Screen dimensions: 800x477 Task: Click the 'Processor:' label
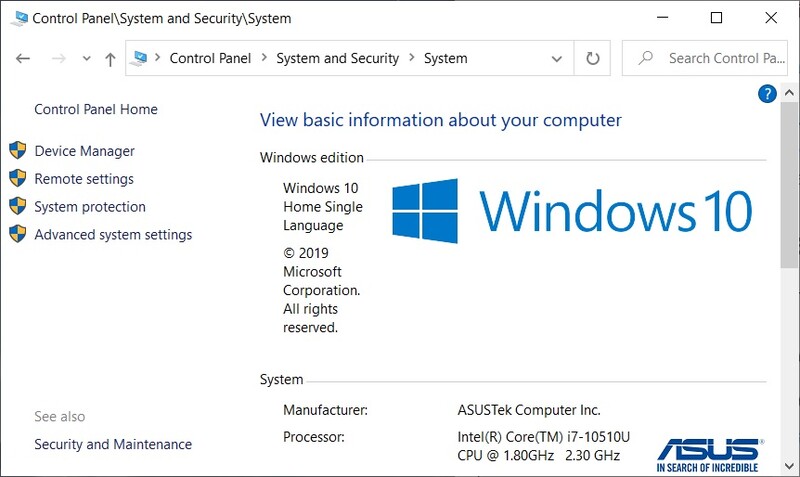[314, 437]
